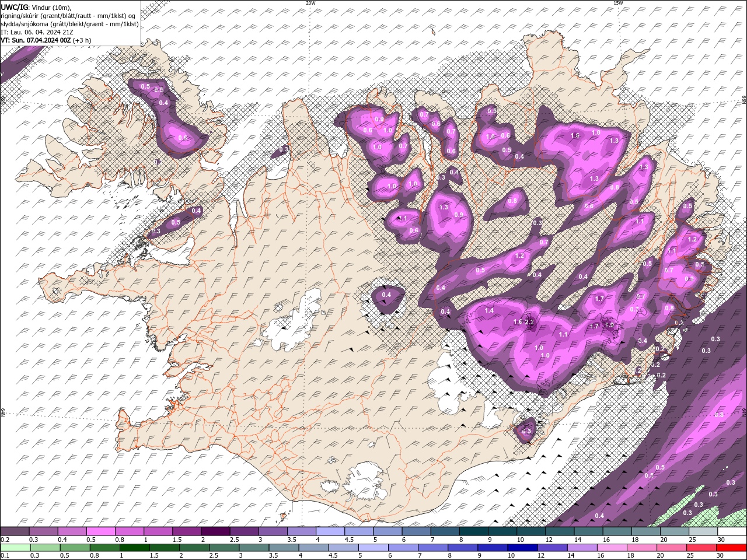Pick the top-row snow swatch labeled 0.8
The width and height of the screenshot is (747, 560).
(129, 531)
